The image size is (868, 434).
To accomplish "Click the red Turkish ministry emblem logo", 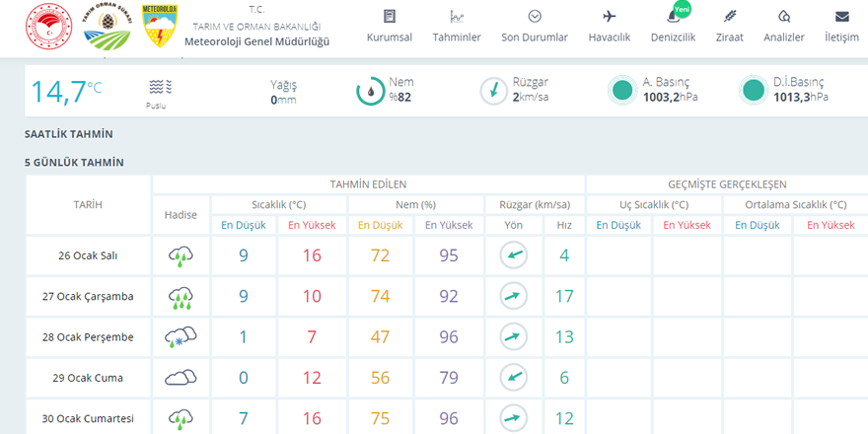I will 49,26.
